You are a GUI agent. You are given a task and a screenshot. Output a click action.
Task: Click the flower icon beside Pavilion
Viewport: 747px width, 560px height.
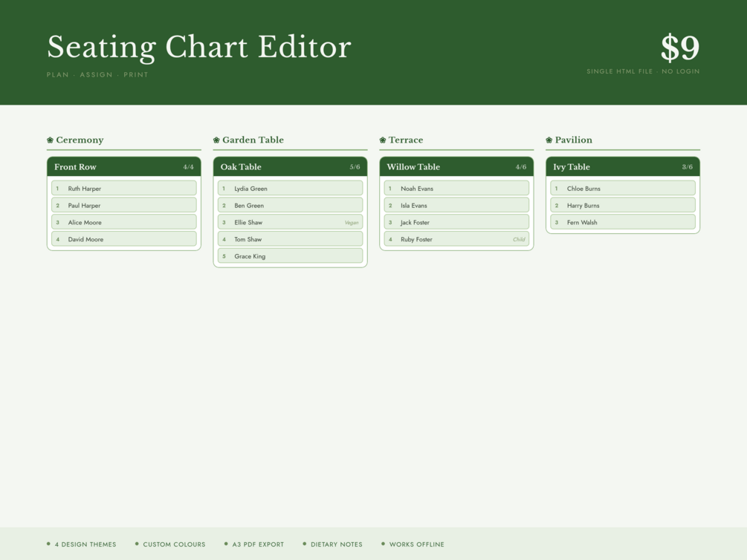(x=549, y=140)
